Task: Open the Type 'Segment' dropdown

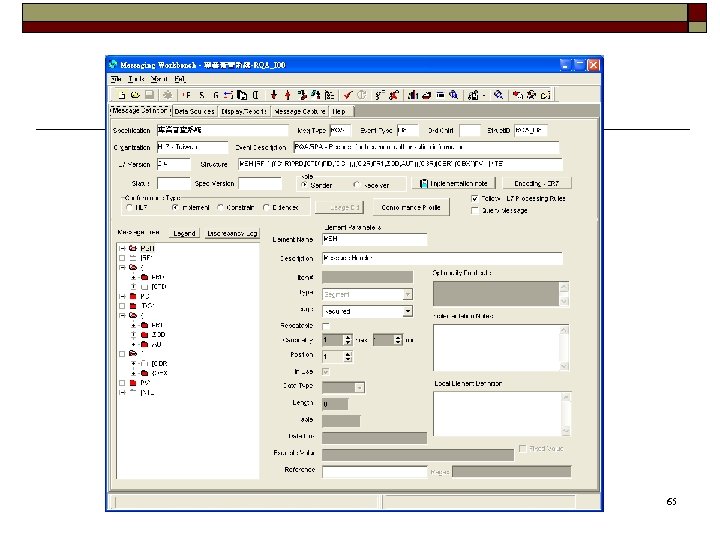Action: (x=407, y=294)
